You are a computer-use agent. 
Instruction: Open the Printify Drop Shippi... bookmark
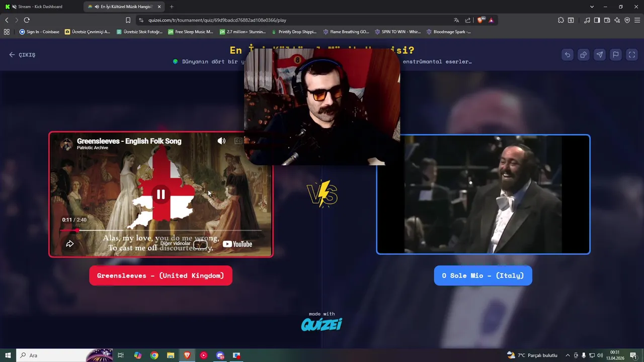(294, 32)
